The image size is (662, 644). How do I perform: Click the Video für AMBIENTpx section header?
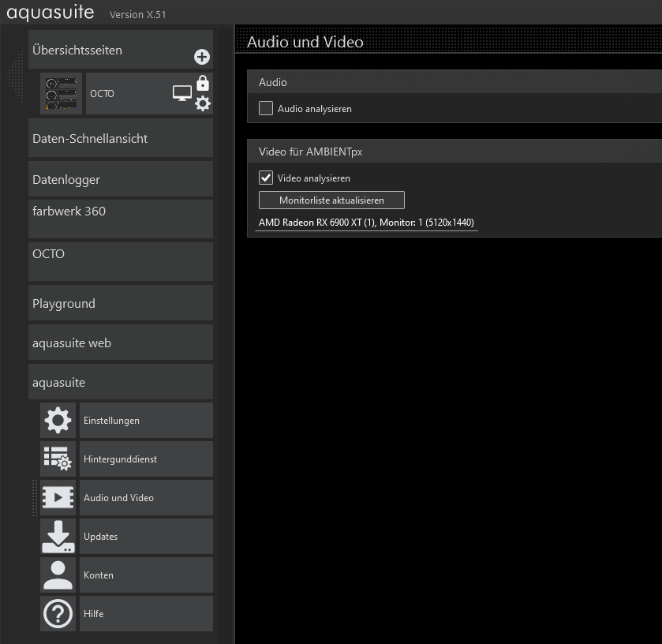(x=454, y=152)
